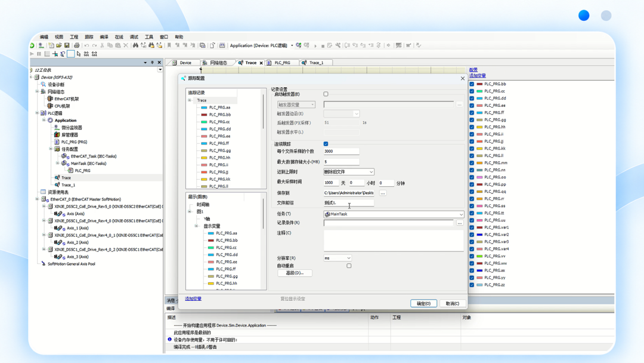Open the 达到上限时 dropdown
Screen dimensions: 644x363
coord(349,172)
